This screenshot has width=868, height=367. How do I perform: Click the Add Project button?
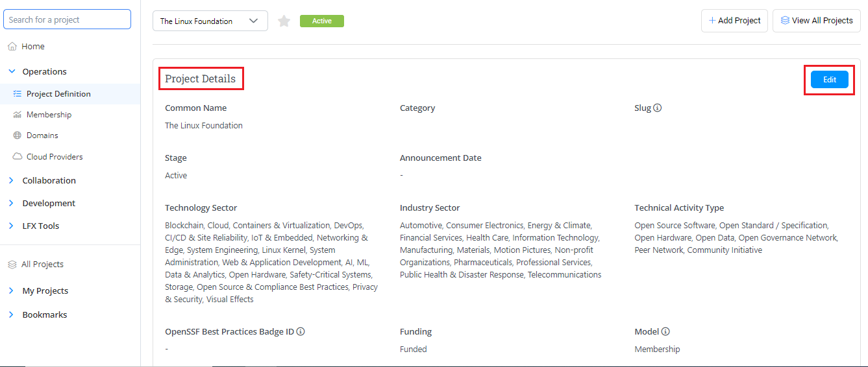point(734,21)
